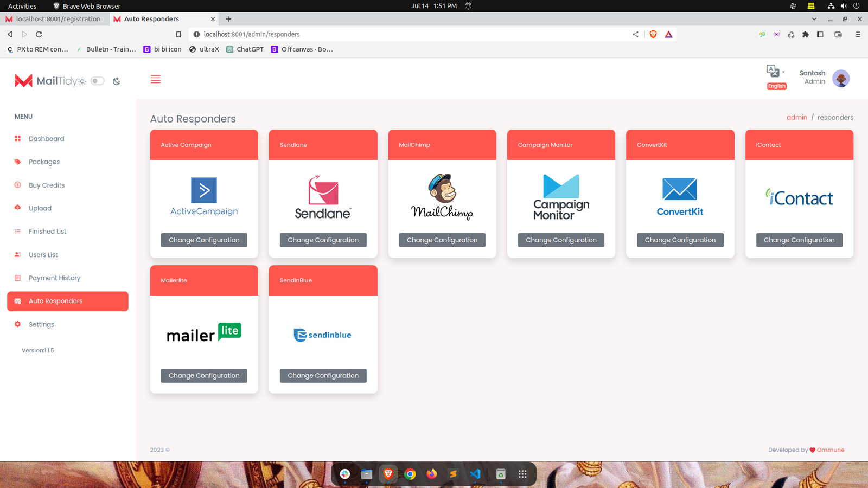Change Configuration for Sendlane
This screenshot has height=488, width=868.
pyautogui.click(x=323, y=240)
